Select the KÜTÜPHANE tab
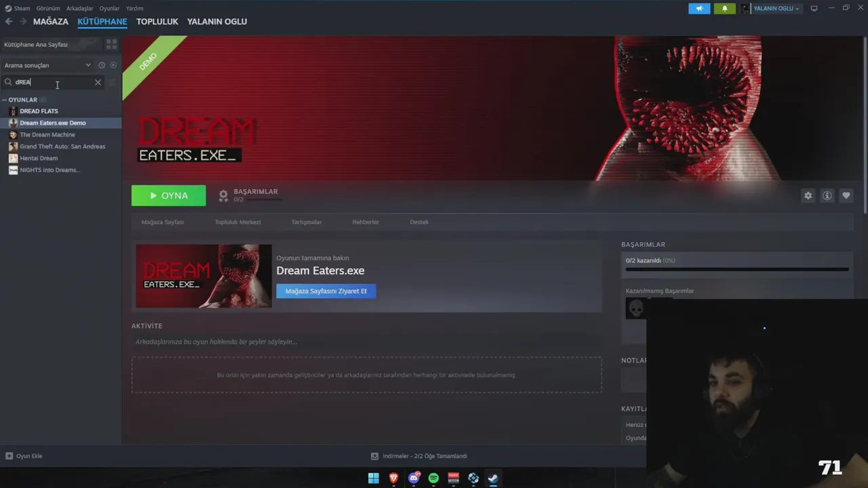Screen dimensions: 868x488 click(102, 22)
